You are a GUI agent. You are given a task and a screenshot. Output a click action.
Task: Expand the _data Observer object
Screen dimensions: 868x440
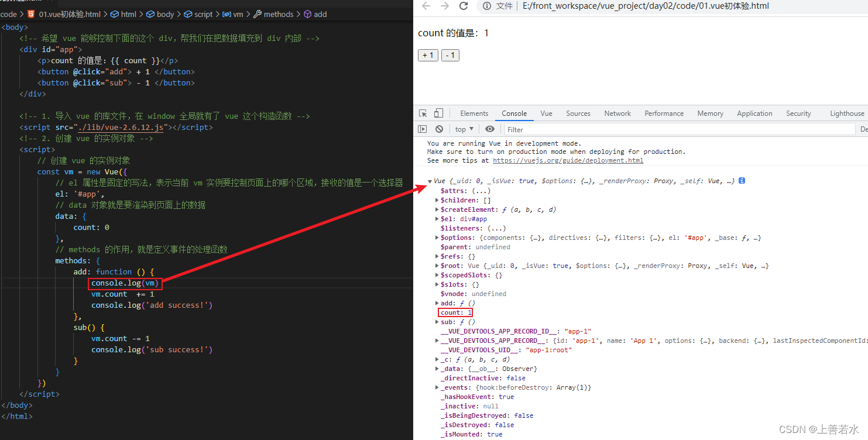(x=437, y=369)
